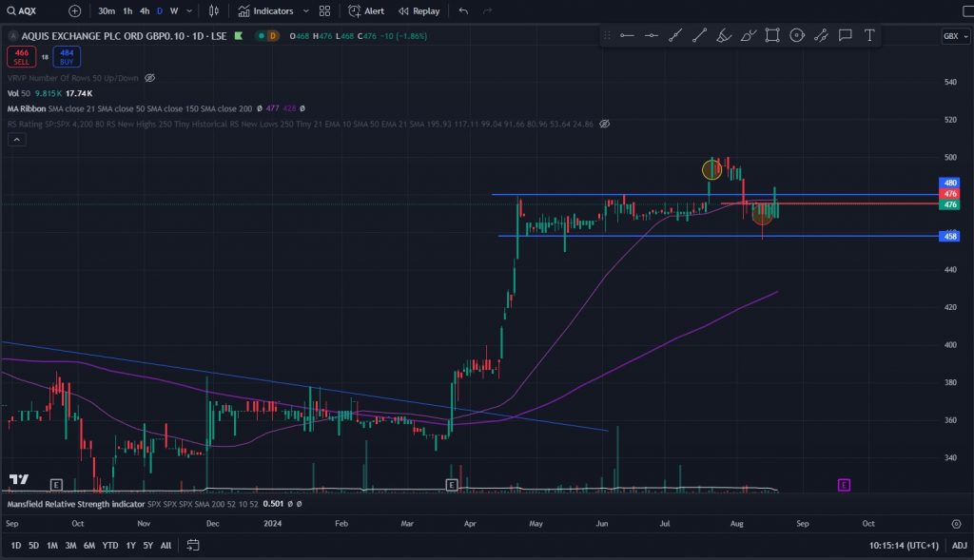The height and width of the screenshot is (560, 974).
Task: Open the layout templates grid icon
Action: point(325,11)
